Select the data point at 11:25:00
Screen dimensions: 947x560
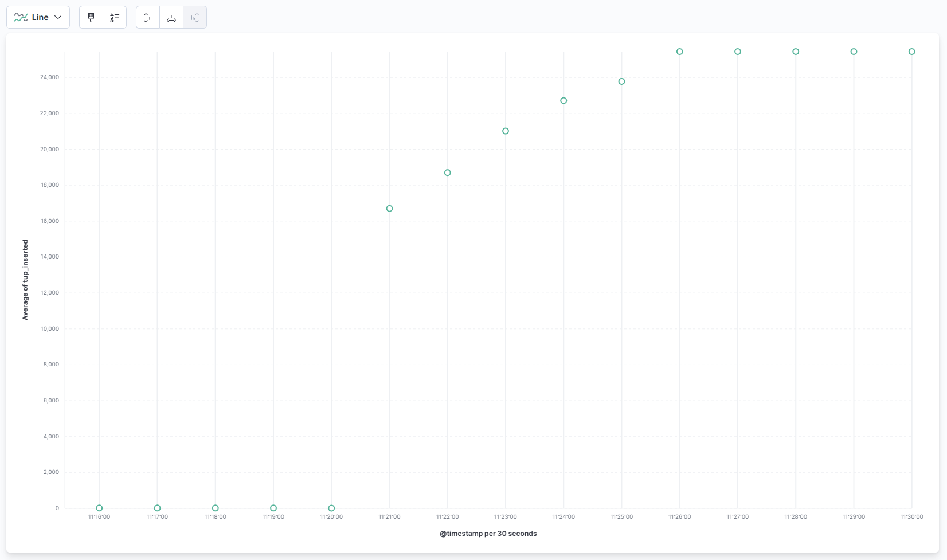pyautogui.click(x=621, y=81)
